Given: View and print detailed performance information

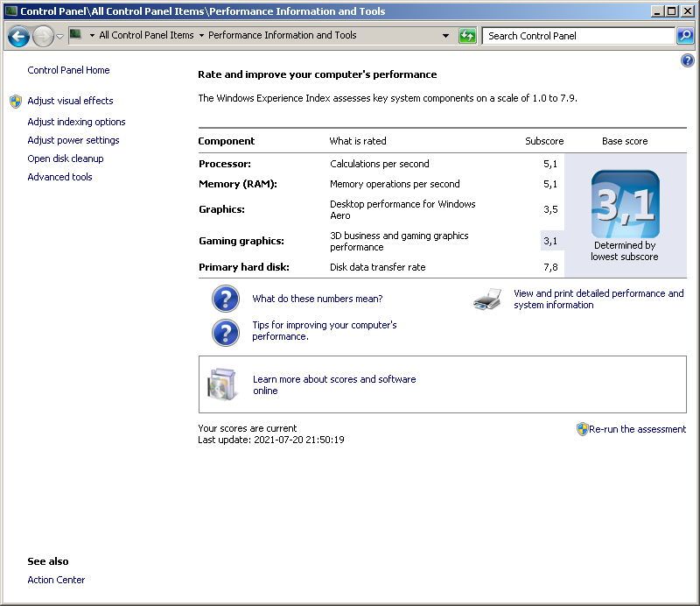Looking at the screenshot, I should pos(598,299).
